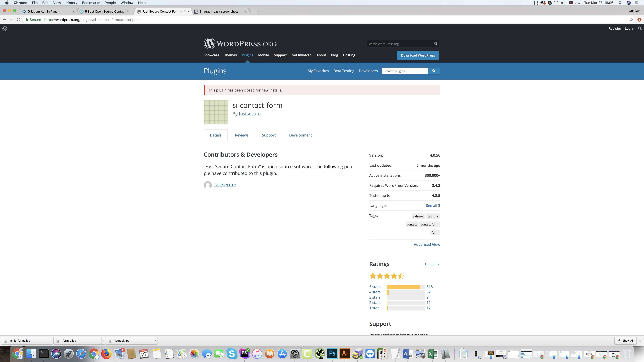Click the captcha tag
The image size is (644, 362).
point(433,216)
